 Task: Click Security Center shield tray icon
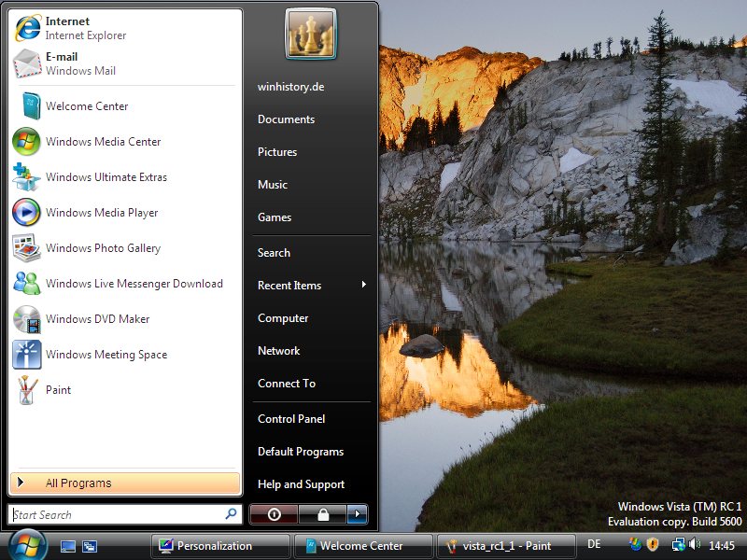[x=653, y=544]
